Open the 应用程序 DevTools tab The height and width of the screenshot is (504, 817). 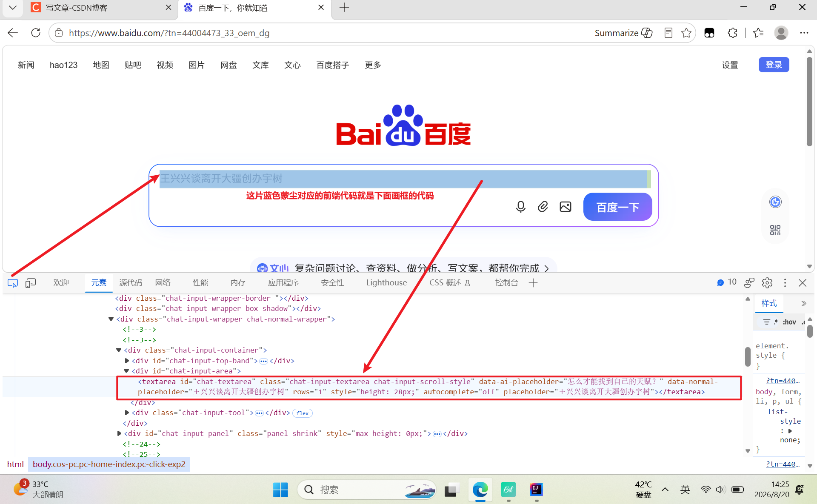283,283
